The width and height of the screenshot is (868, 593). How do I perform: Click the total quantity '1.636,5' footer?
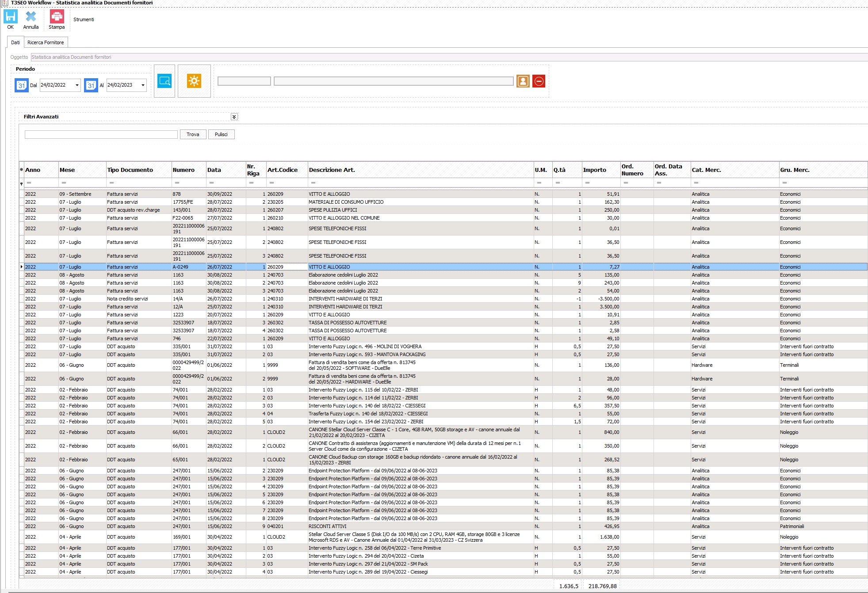click(x=569, y=586)
